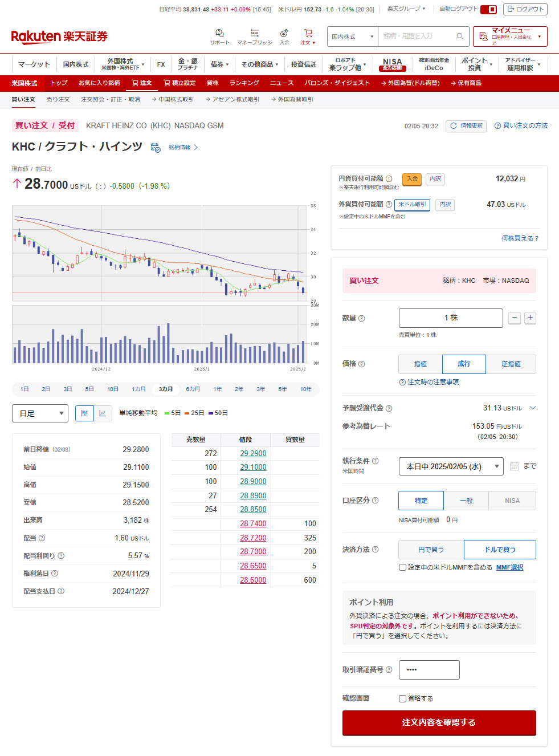Image resolution: width=559 pixels, height=756 pixels.
Task: Click the 取引暗証番号 password field
Action: [x=429, y=670]
